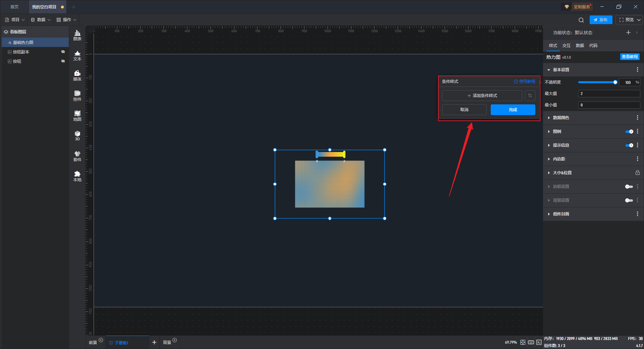Open the 图表 chart components panel
The height and width of the screenshot is (349, 644).
click(77, 35)
